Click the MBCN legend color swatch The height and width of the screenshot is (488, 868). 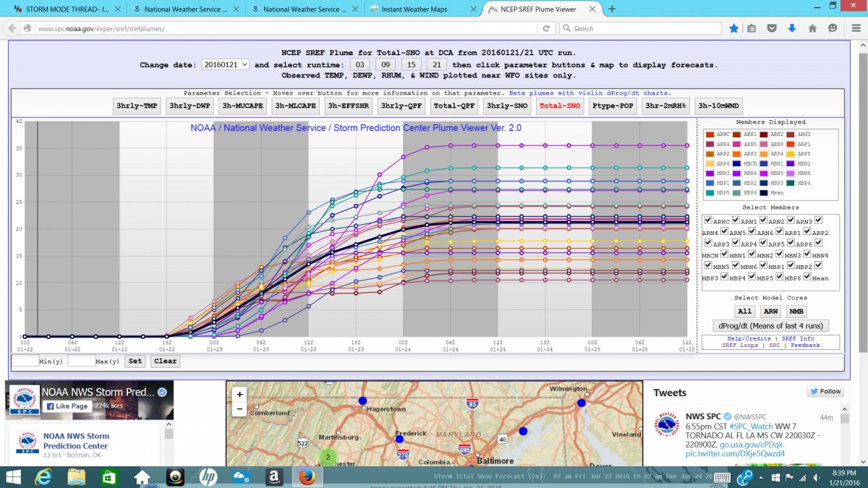point(737,163)
